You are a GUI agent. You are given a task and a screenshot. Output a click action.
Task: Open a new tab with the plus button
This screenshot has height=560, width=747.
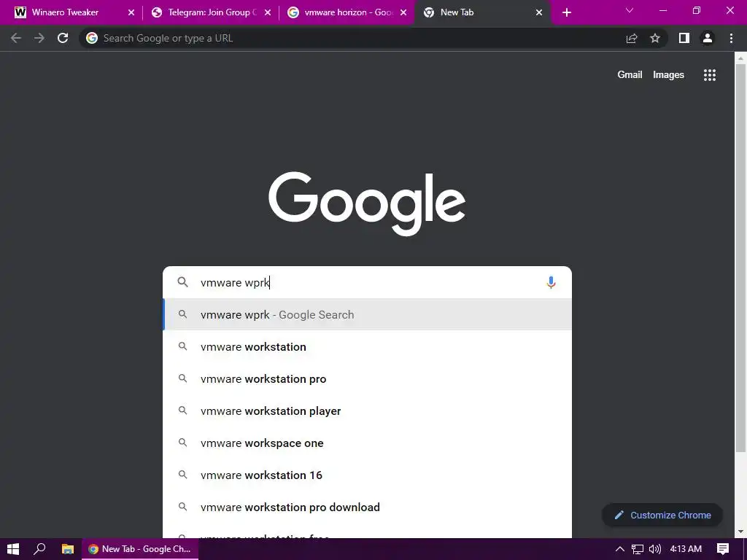coord(566,12)
